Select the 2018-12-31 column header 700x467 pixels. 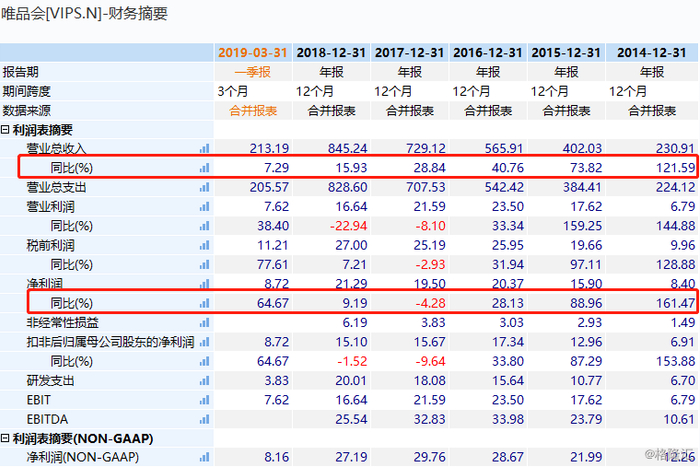(331, 53)
